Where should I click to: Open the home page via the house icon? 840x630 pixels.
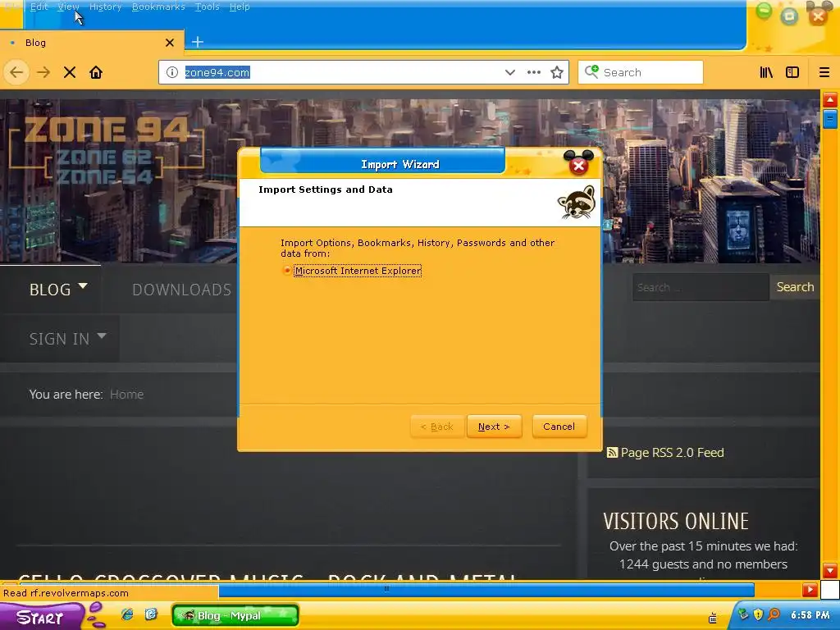(96, 72)
